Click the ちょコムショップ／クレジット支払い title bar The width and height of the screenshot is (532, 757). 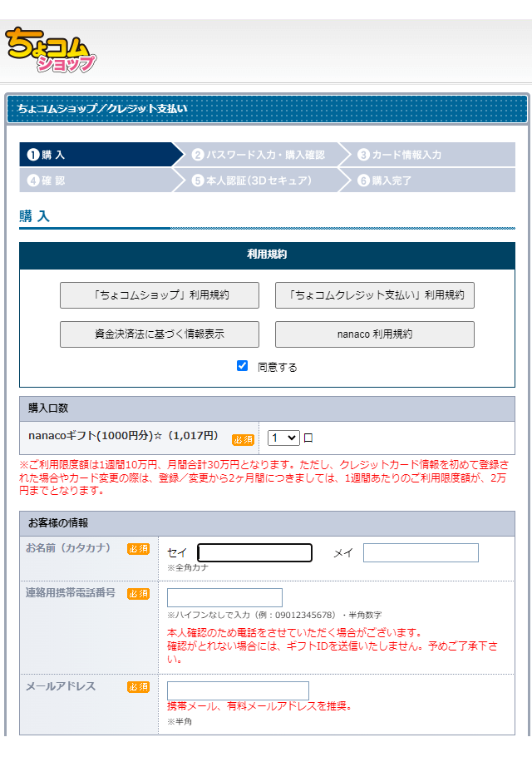pyautogui.click(x=267, y=109)
